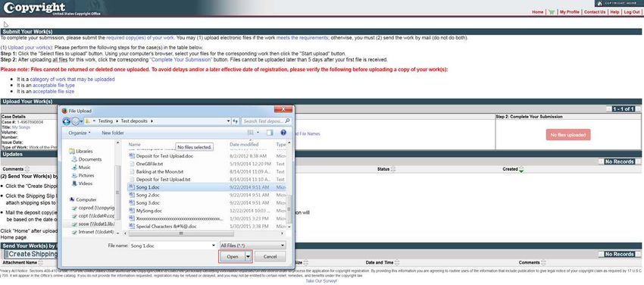Open the File name history dropdown
This screenshot has height=285, width=644.
pyautogui.click(x=213, y=246)
